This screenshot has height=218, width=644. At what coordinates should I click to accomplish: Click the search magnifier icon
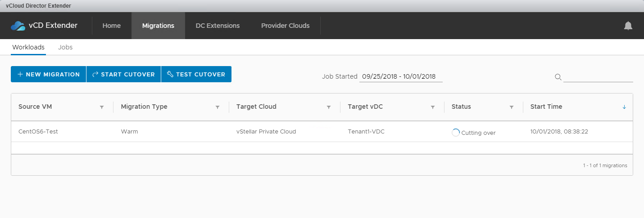click(x=558, y=77)
